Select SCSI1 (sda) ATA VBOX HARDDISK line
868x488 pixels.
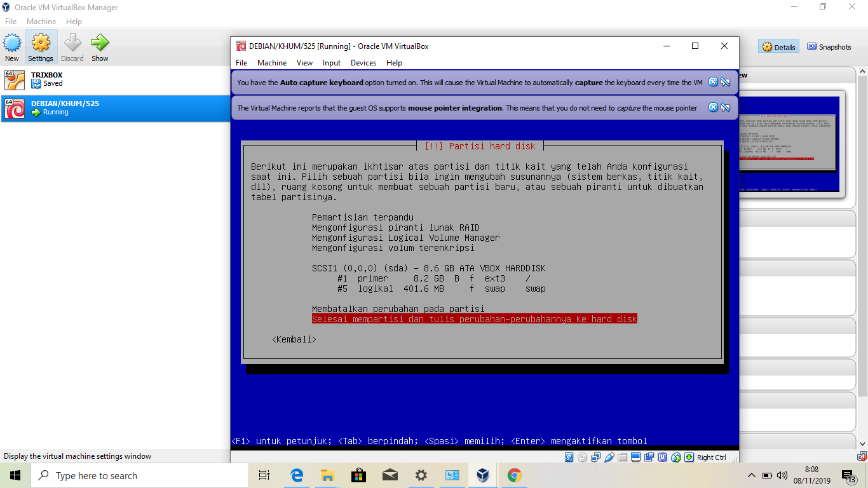[429, 268]
